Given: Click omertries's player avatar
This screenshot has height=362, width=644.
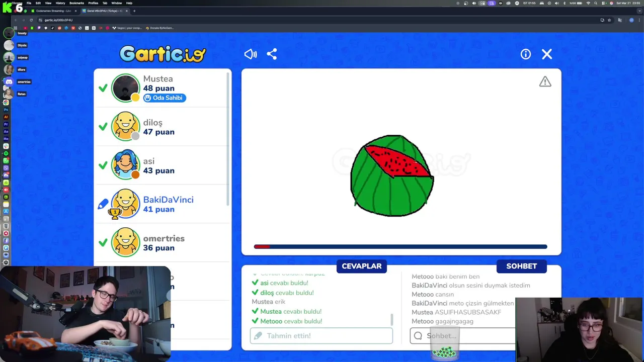Looking at the screenshot, I should point(125,242).
